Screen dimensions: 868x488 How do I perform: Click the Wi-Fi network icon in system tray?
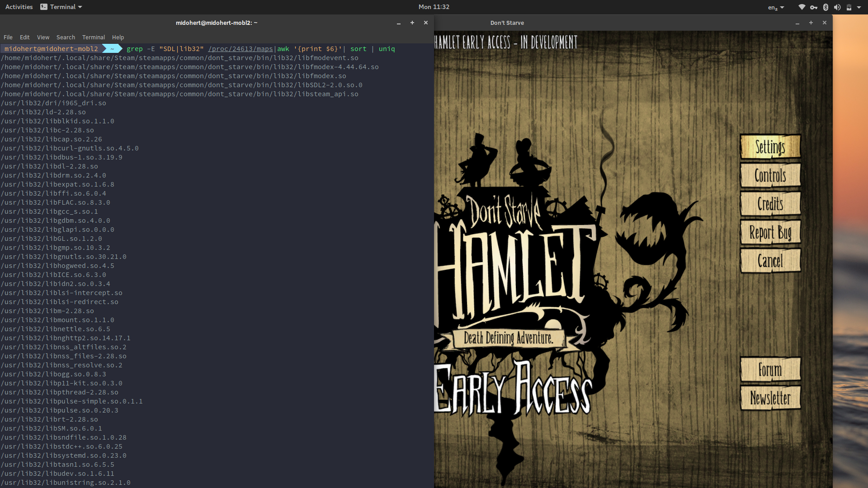click(x=802, y=7)
